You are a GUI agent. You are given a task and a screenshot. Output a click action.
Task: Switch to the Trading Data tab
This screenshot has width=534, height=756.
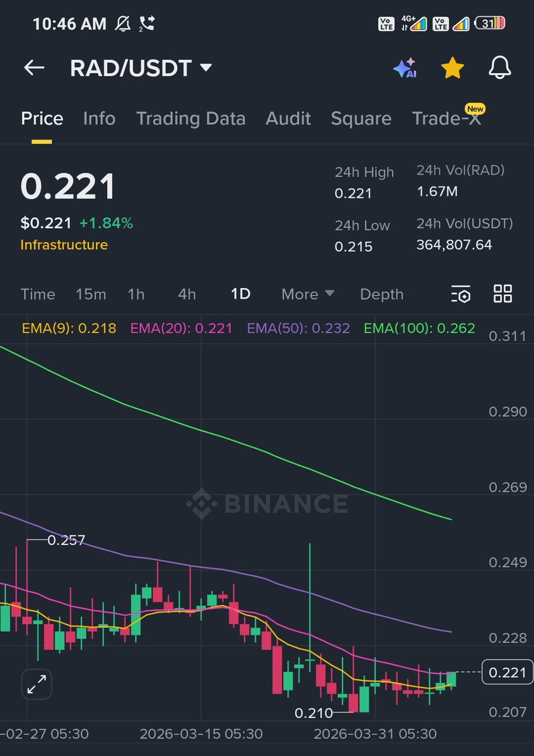click(190, 118)
